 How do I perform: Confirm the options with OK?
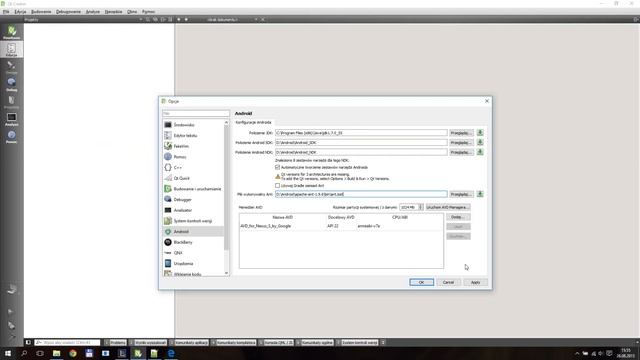[421, 282]
